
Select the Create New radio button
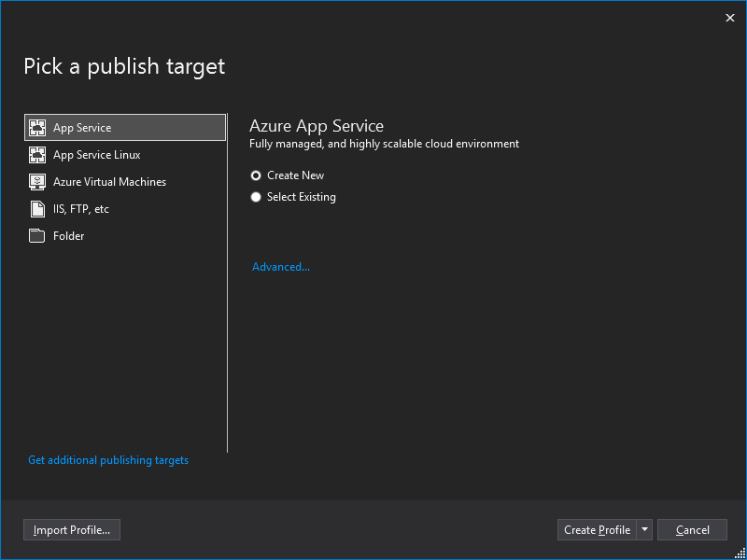pyautogui.click(x=256, y=175)
